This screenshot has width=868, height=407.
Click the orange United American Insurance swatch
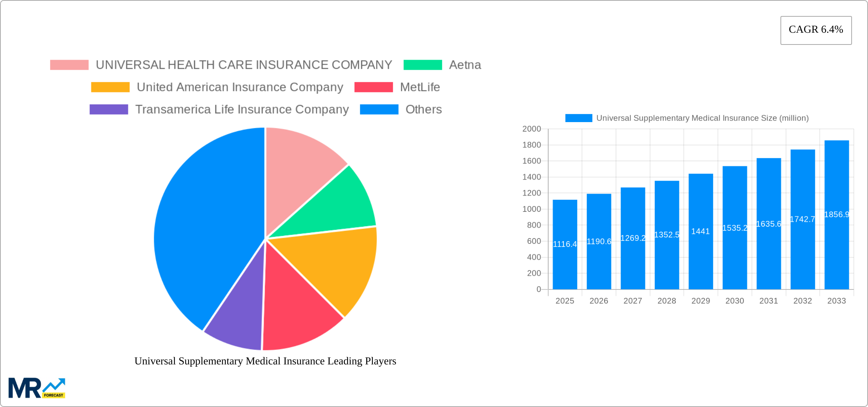pyautogui.click(x=110, y=87)
